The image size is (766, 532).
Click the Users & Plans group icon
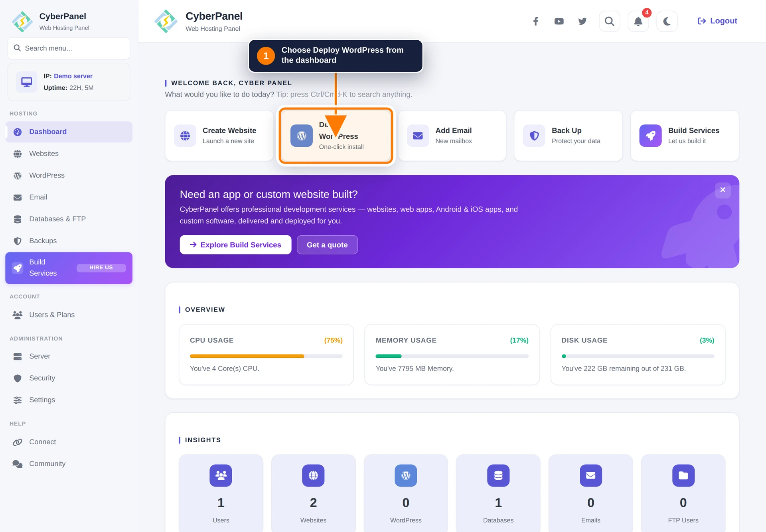[18, 315]
